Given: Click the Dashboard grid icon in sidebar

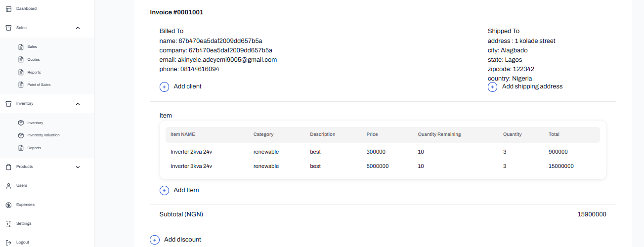Looking at the screenshot, I should 8,9.
